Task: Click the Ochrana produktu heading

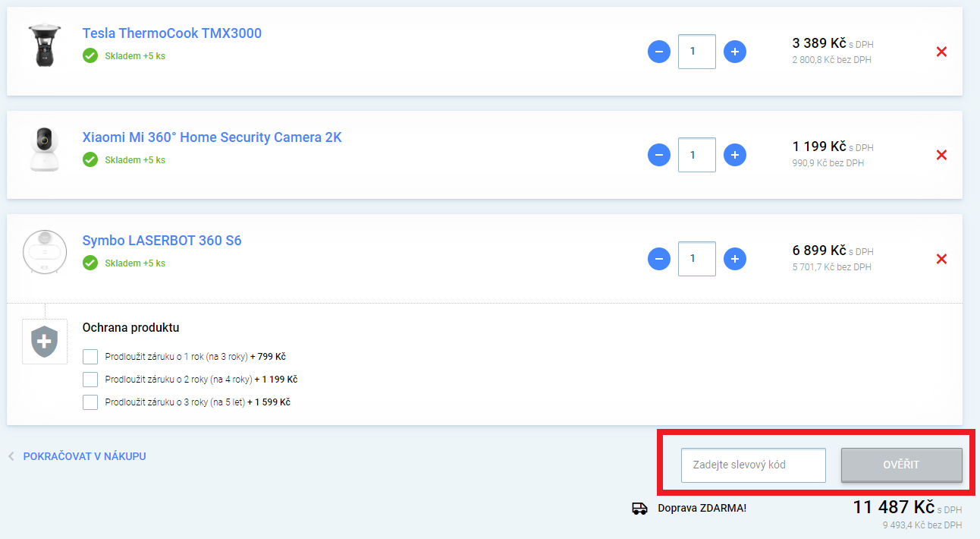Action: click(x=130, y=328)
